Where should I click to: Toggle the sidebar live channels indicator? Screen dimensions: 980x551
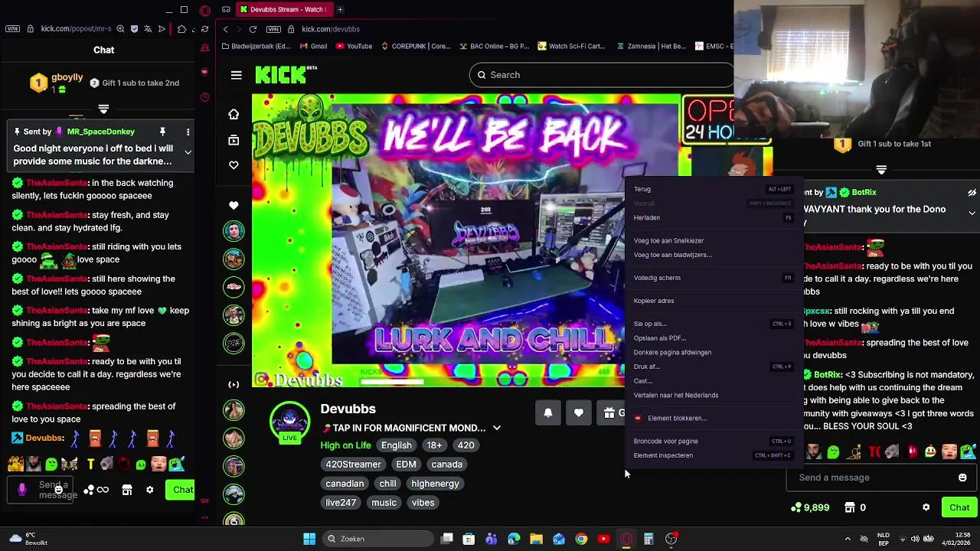pos(234,384)
